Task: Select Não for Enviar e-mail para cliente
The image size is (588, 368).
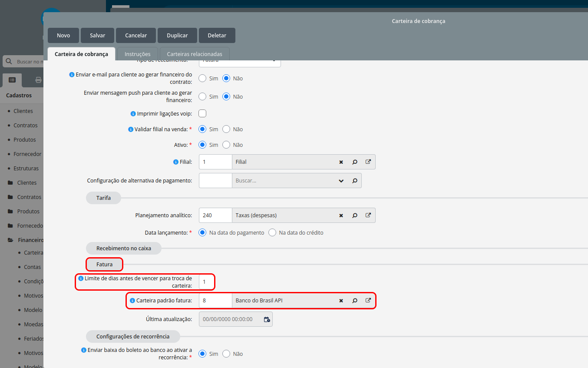Action: (x=226, y=79)
